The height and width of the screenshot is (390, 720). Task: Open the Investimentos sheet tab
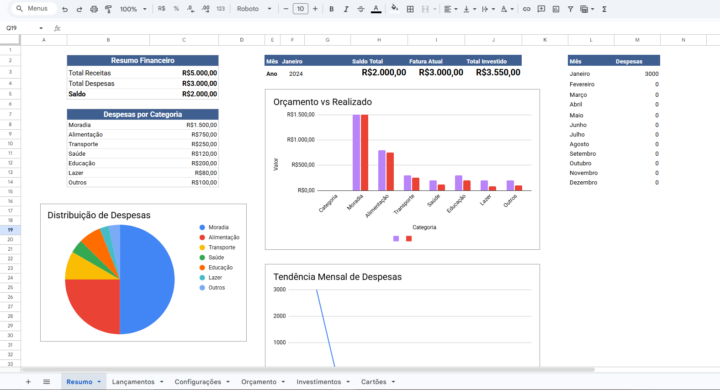pyautogui.click(x=319, y=382)
